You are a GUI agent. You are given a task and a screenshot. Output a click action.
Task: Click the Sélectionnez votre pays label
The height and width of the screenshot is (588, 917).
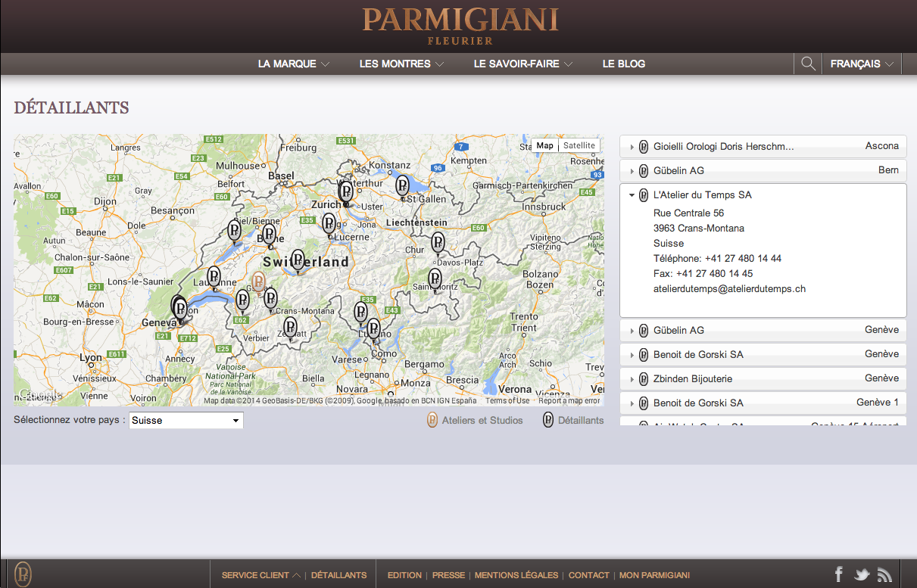point(70,419)
